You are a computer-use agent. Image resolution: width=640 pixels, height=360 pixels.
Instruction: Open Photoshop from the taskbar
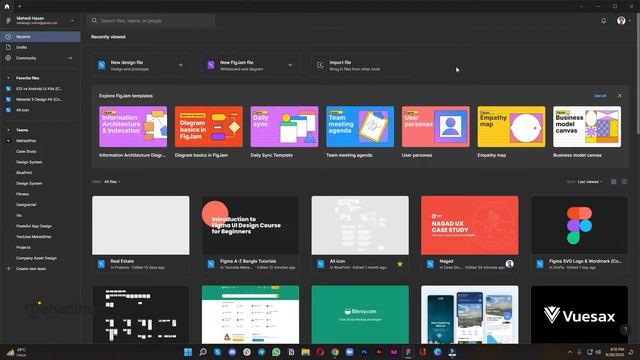pos(364,352)
